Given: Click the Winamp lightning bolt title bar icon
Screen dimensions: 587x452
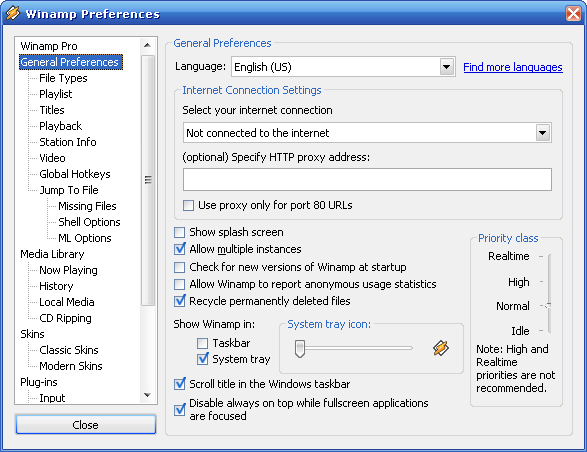Looking at the screenshot, I should pyautogui.click(x=12, y=13).
